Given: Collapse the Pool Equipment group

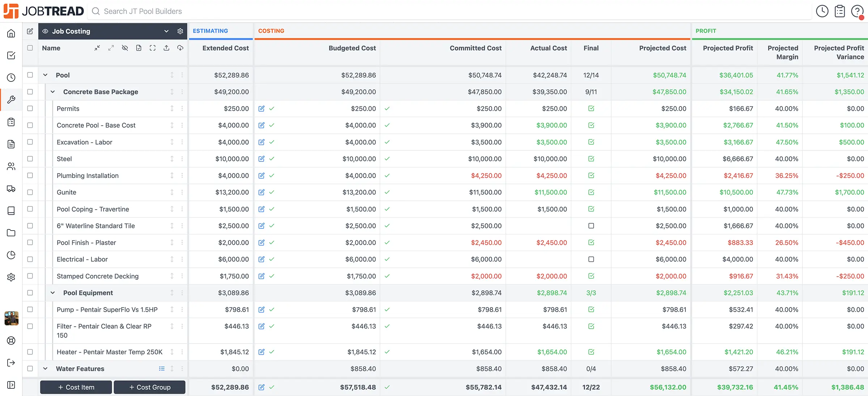Looking at the screenshot, I should click(52, 293).
